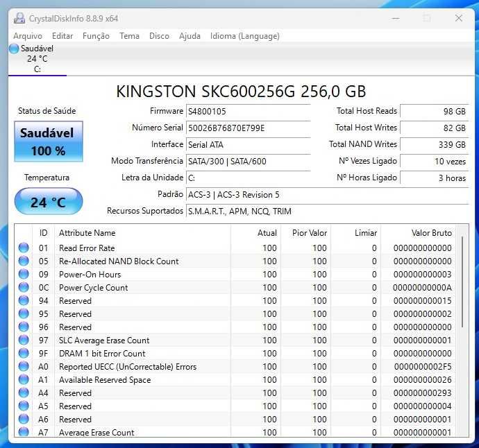Open the Tema menu
Image resolution: width=479 pixels, height=448 pixels.
pyautogui.click(x=129, y=36)
